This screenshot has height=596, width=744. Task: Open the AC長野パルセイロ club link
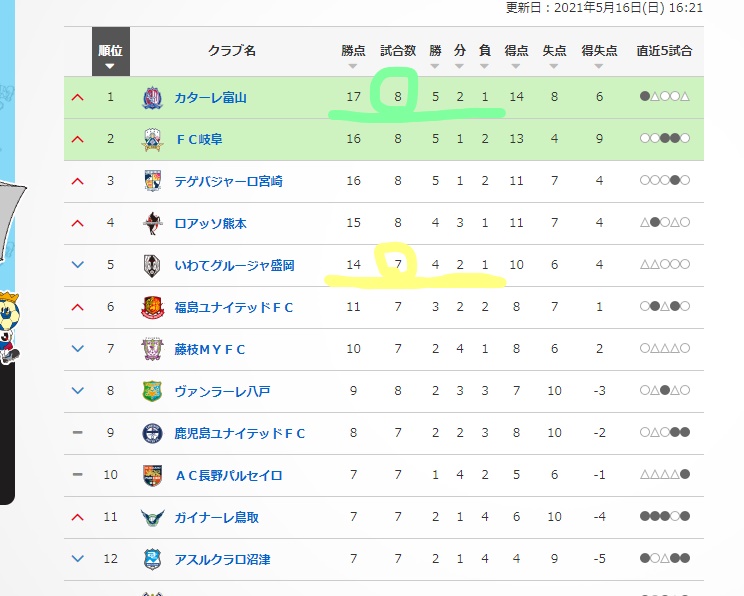tap(229, 475)
